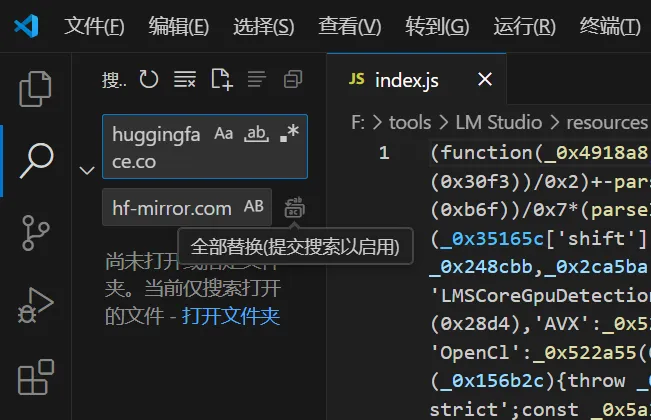Viewport: 651px width, 420px height.
Task: Open the 选择(S) menu
Action: tap(263, 27)
